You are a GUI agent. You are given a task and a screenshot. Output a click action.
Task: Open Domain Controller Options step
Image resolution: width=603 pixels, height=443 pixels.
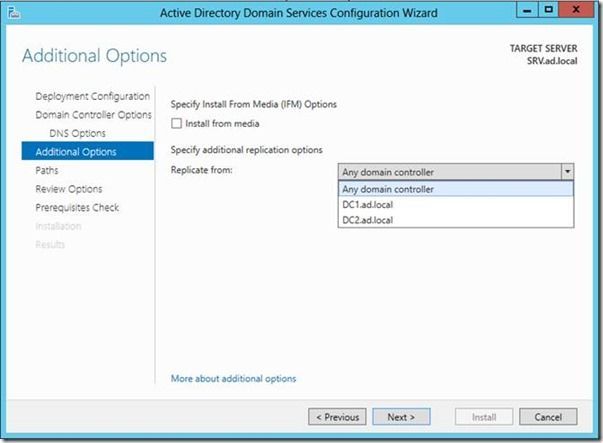(x=93, y=115)
